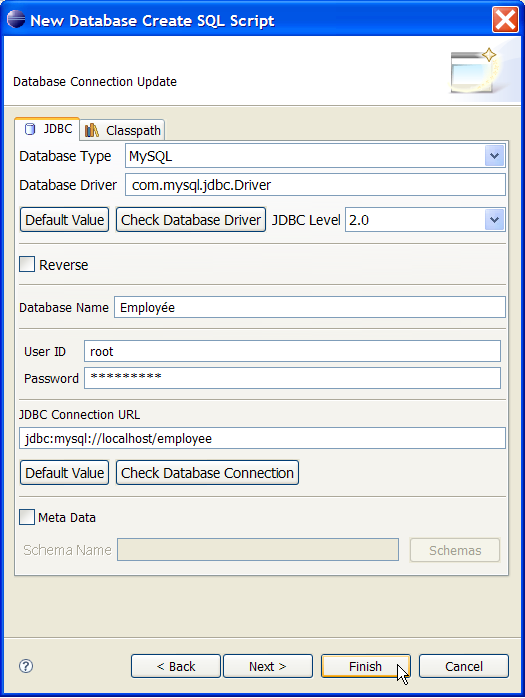
Task: Open the Database Type dropdown arrow
Action: click(494, 156)
